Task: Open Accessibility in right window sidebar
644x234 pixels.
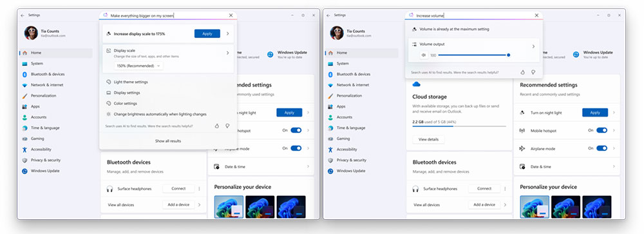Action: (x=362, y=150)
